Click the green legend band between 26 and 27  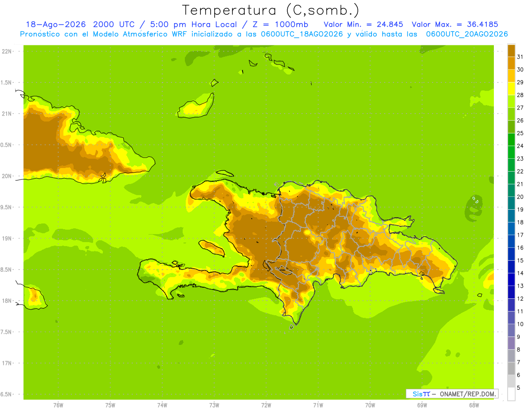[x=511, y=114]
